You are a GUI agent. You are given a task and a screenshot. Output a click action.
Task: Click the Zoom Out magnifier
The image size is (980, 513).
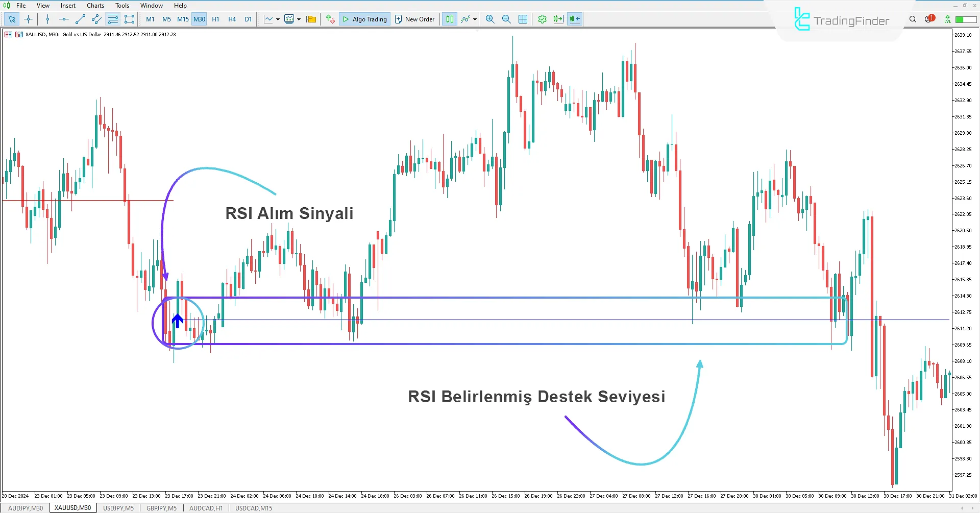pyautogui.click(x=506, y=19)
